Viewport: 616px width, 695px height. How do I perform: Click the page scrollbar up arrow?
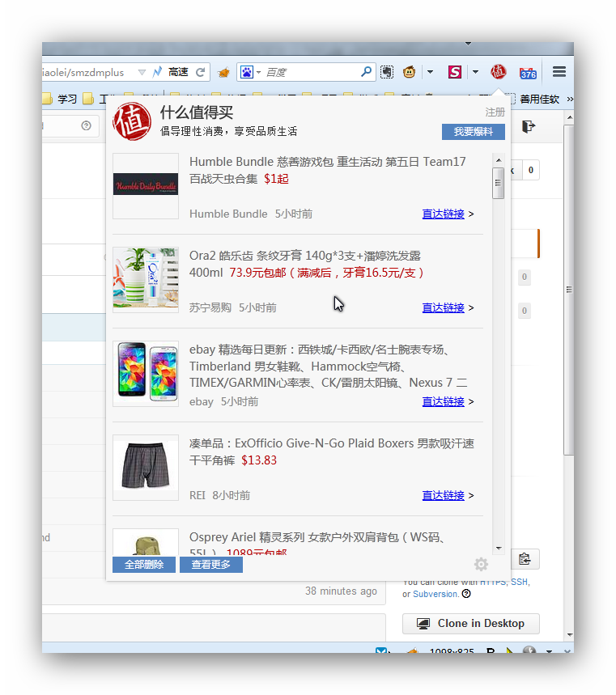569,117
